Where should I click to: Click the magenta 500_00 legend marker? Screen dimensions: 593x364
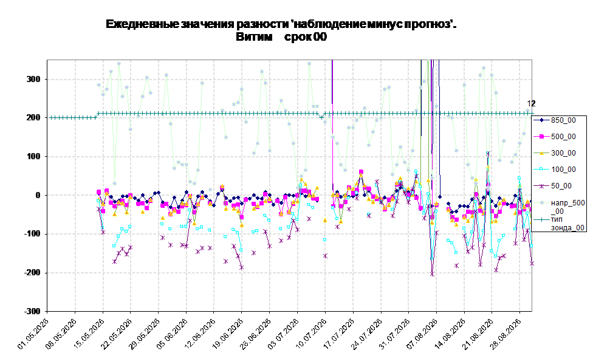[541, 137]
